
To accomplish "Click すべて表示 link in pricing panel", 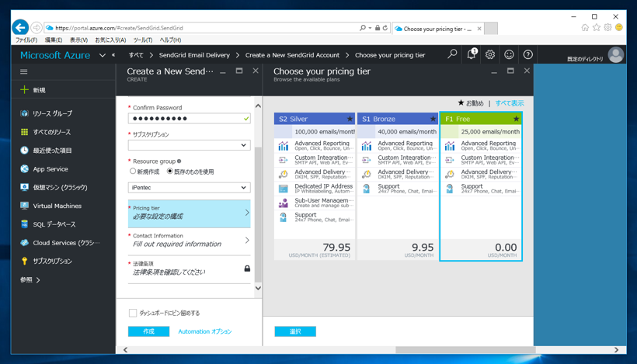I will tap(510, 103).
